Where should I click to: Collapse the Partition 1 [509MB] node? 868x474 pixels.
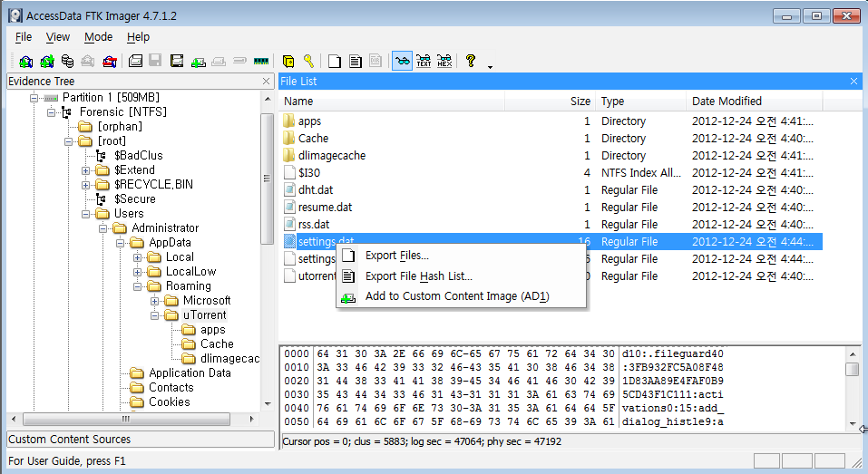[34, 98]
